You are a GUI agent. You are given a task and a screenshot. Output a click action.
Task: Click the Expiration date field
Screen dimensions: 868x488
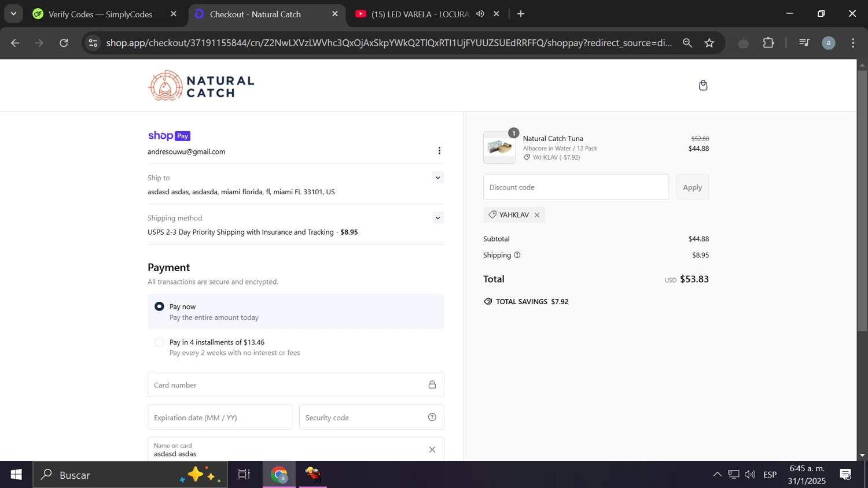pyautogui.click(x=220, y=417)
